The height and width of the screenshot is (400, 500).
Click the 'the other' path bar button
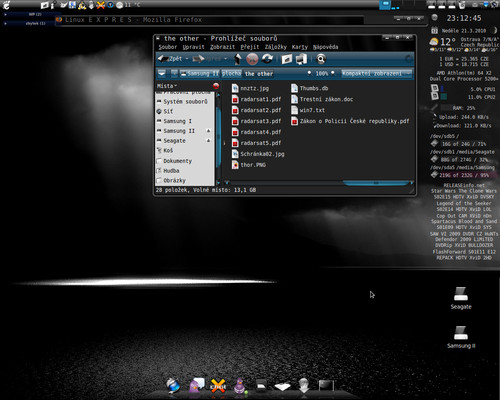(x=259, y=73)
